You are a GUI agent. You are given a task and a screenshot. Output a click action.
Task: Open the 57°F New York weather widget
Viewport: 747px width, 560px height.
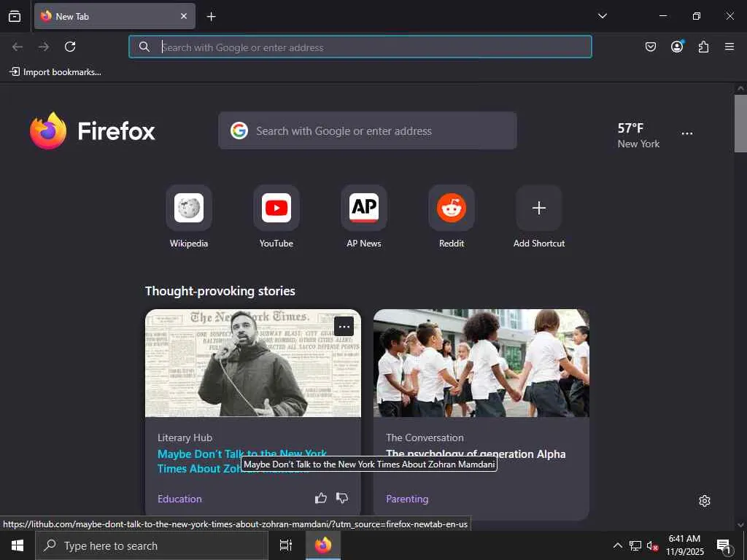tap(638, 135)
